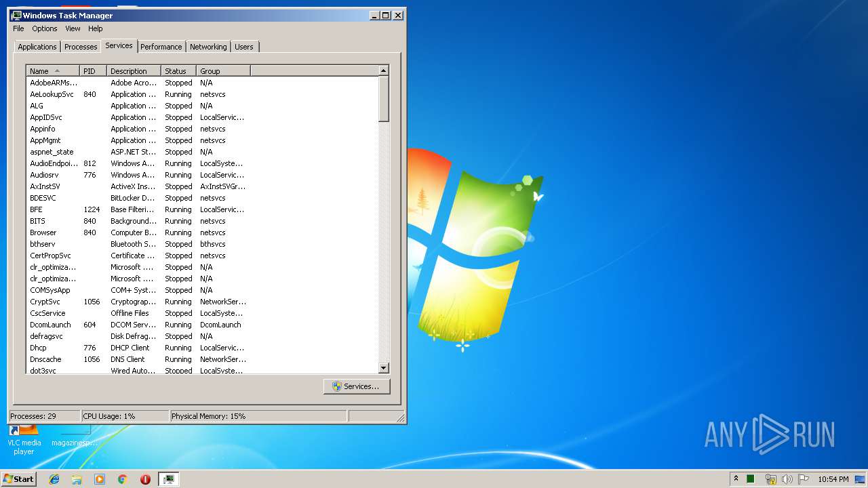
Task: Switch to the Performance tab
Action: coord(161,47)
